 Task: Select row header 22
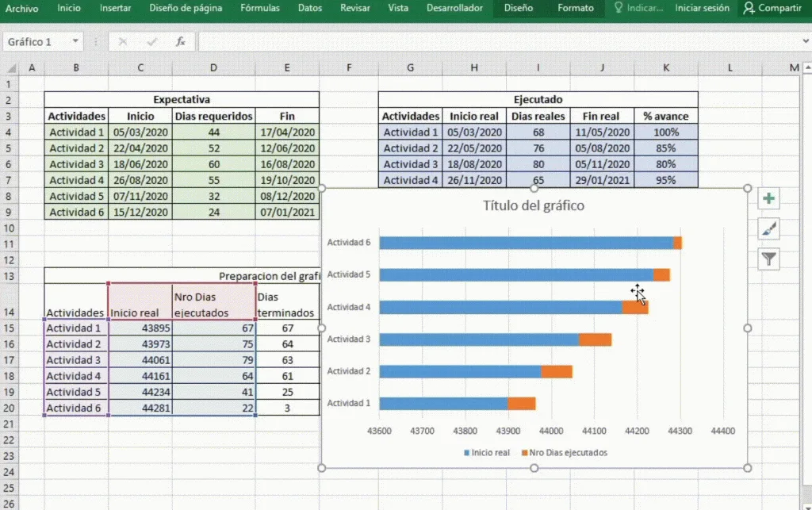[x=9, y=440]
